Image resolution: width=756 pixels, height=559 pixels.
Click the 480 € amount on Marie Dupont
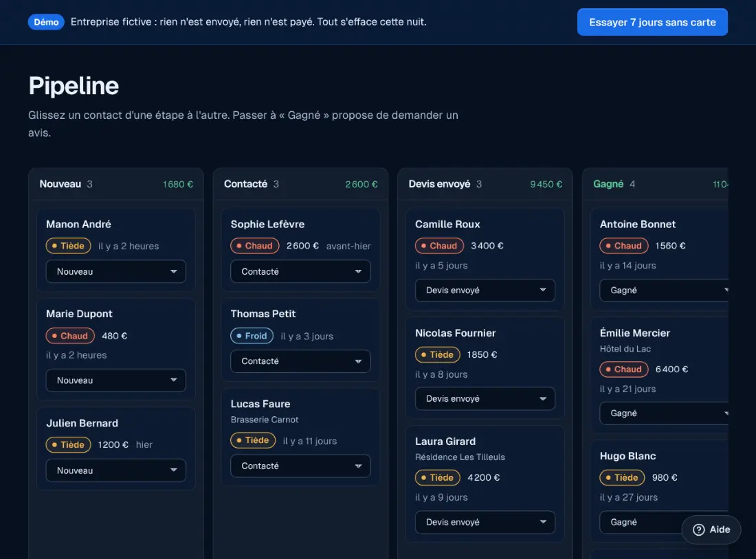[114, 336]
